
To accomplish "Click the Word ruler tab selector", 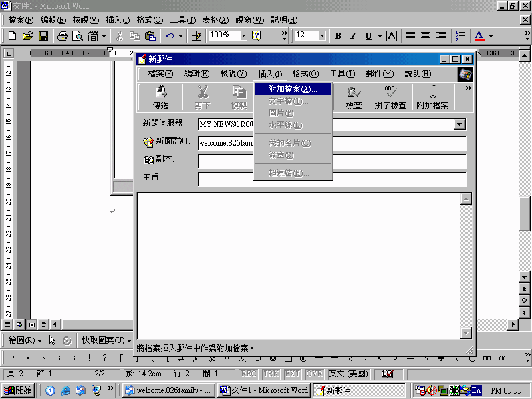I will coord(9,53).
